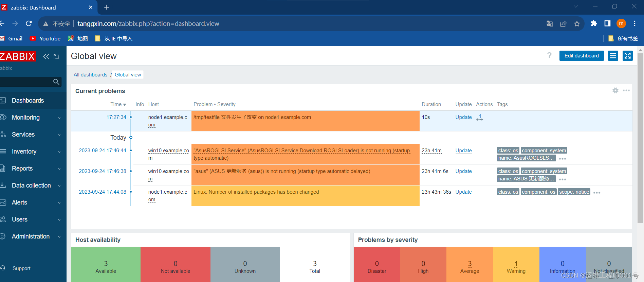The height and width of the screenshot is (282, 644).
Task: Click the browser address bar URL
Action: 148,23
